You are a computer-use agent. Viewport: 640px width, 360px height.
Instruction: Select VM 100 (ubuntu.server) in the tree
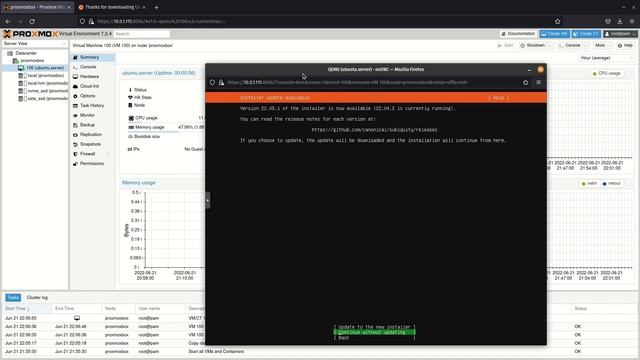(x=45, y=68)
